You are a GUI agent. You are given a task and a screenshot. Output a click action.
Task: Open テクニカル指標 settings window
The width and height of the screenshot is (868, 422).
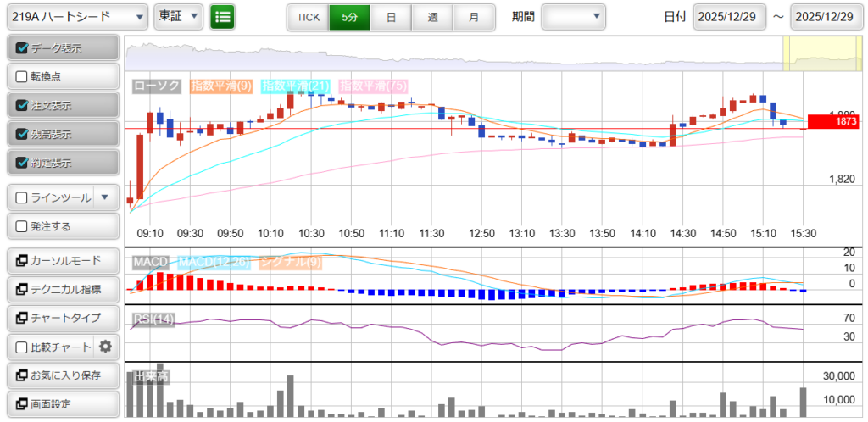tap(60, 289)
